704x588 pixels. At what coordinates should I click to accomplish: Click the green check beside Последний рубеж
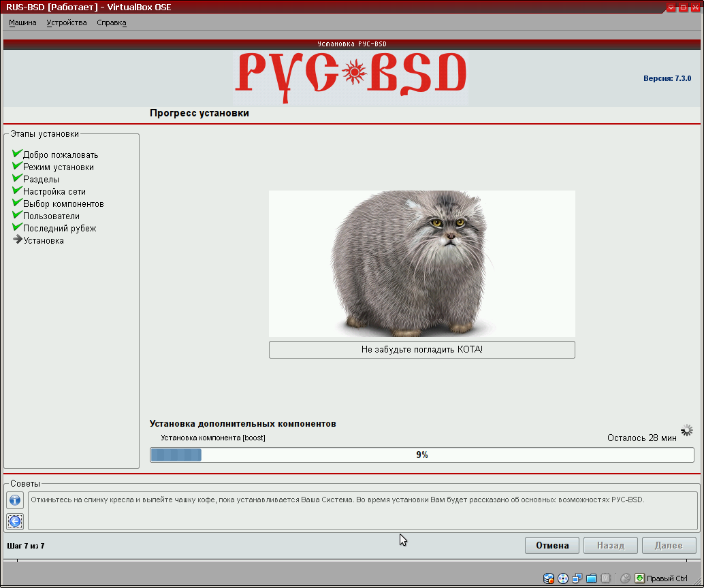(17, 227)
